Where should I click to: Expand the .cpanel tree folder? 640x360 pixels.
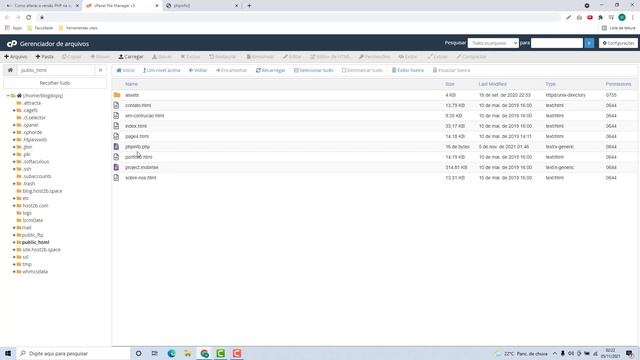pos(14,125)
